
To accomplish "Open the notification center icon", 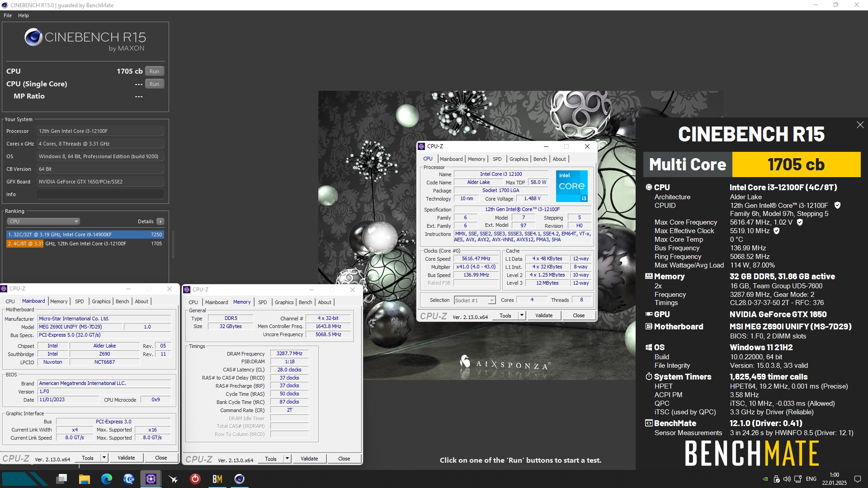I will click(x=857, y=479).
